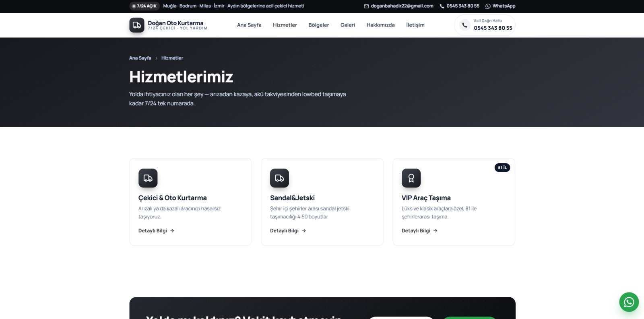Screen dimensions: 644x319
Task: Click arrow next to Detaylı Bilgi under VIP Araç Taşıma
Action: pyautogui.click(x=436, y=231)
